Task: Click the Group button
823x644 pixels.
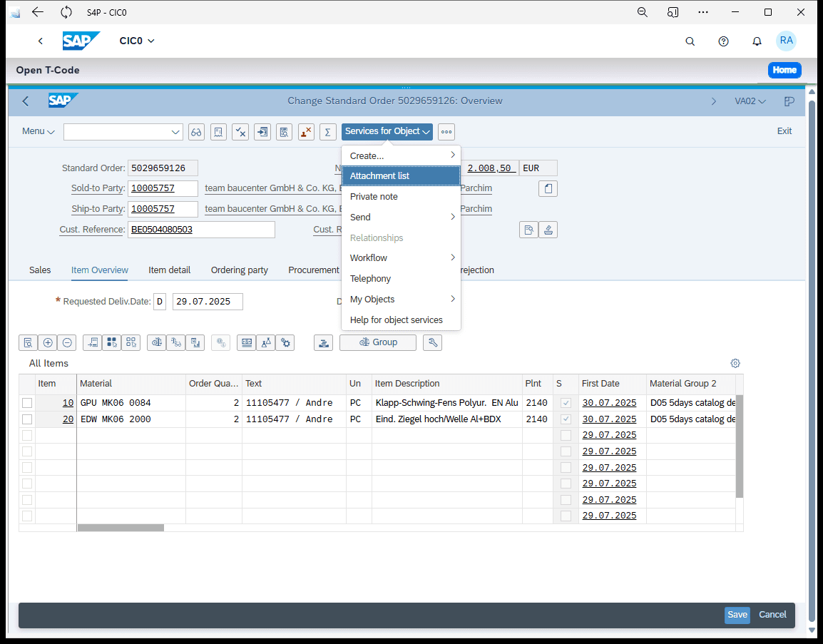Action: [378, 343]
